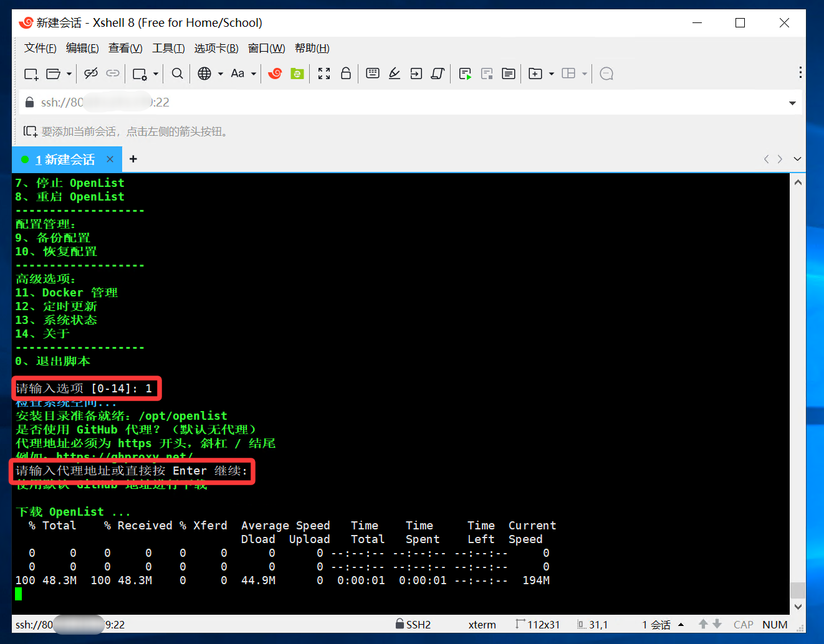
Task: Toggle the lock screen padlock icon
Action: (x=346, y=73)
